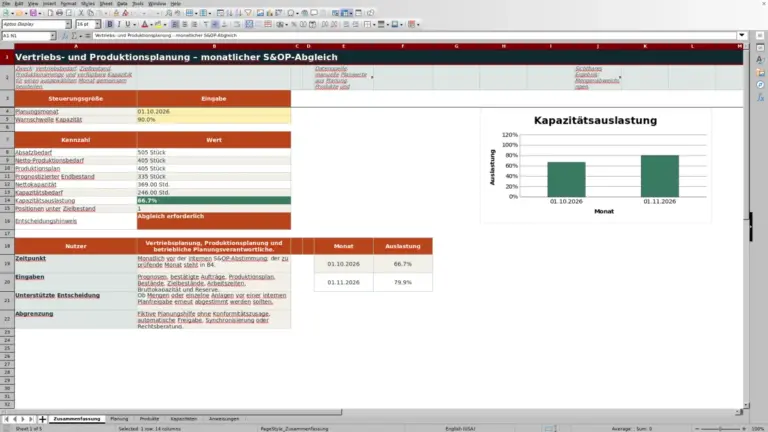Select the table cell showing 79.9%
The width and height of the screenshot is (768, 432).
(x=403, y=283)
